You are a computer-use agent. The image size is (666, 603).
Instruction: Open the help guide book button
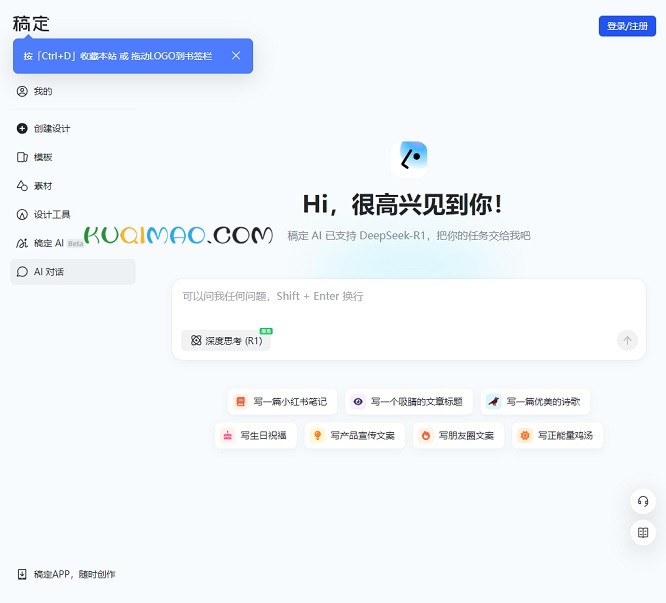tap(643, 533)
